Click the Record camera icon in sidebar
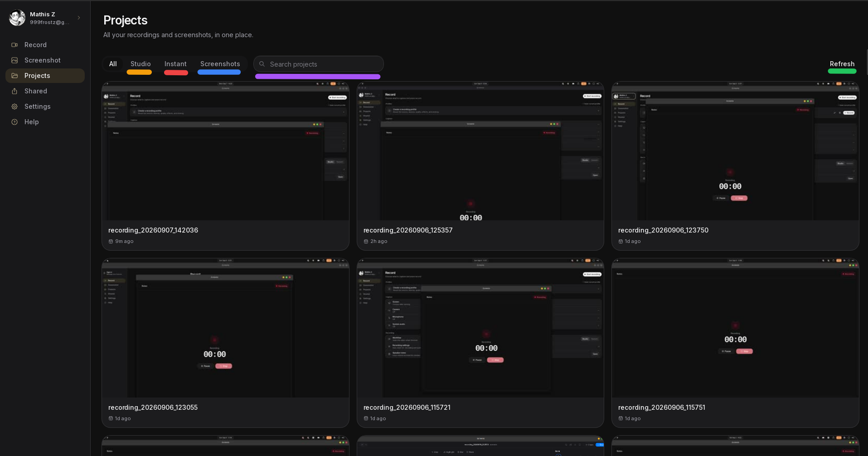 (x=15, y=45)
